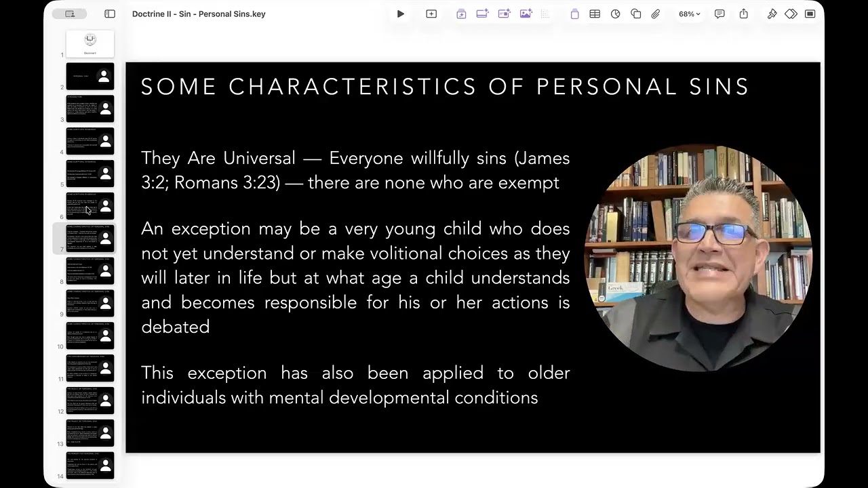
Task: Select slide 12 thumbnail
Action: [90, 401]
